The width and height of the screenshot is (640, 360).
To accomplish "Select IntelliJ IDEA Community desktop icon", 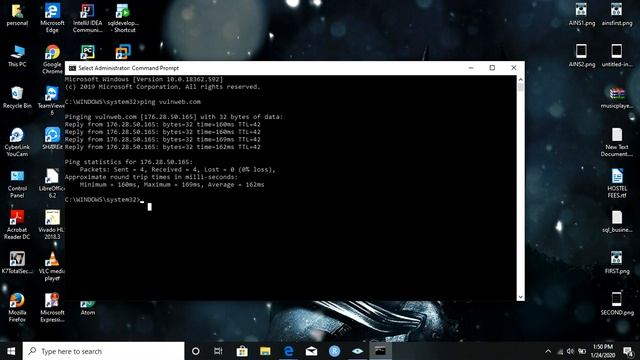I will (x=87, y=18).
